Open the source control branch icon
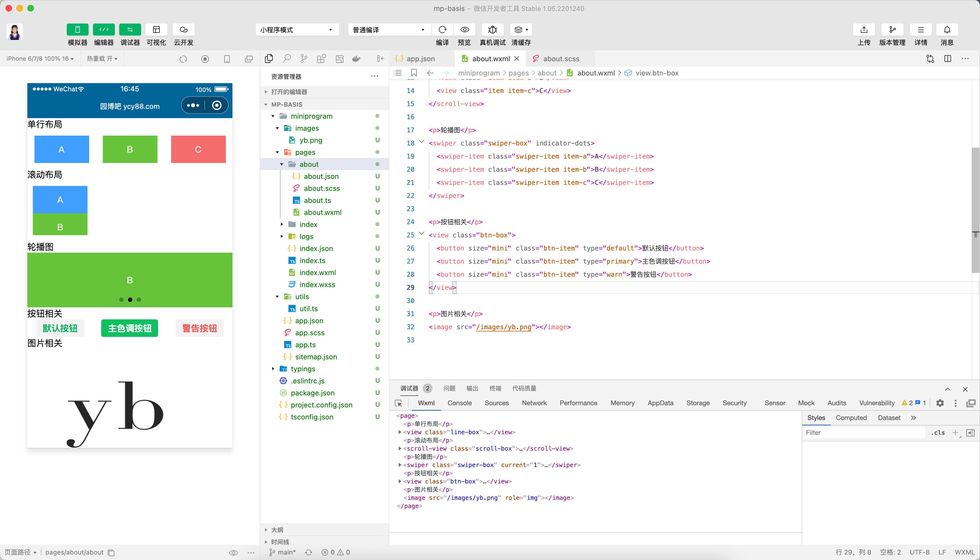This screenshot has height=560, width=980. click(x=304, y=59)
